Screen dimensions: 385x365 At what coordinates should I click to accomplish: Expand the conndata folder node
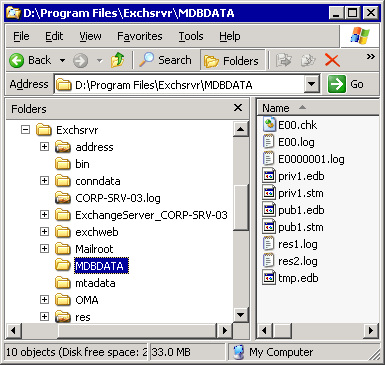tap(44, 180)
